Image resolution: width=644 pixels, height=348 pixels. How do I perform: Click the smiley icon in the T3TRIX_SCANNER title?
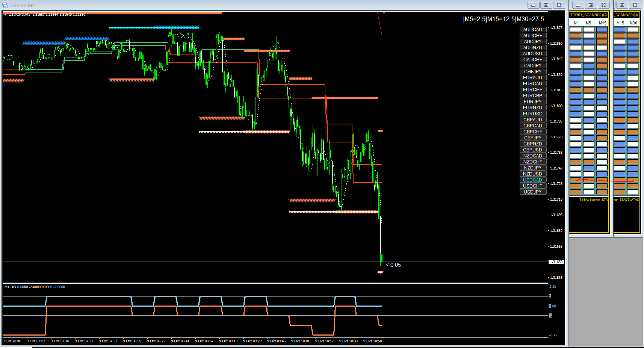coord(605,15)
